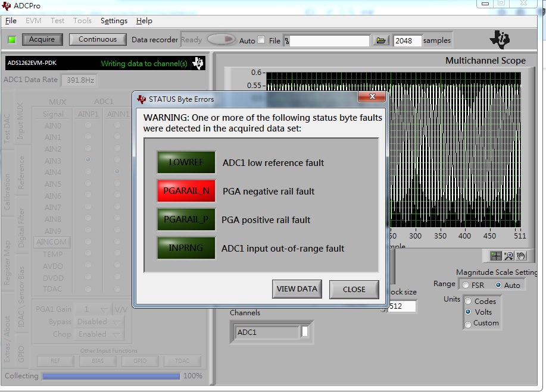
Task: Click the GPIO input function button
Action: pyautogui.click(x=140, y=361)
